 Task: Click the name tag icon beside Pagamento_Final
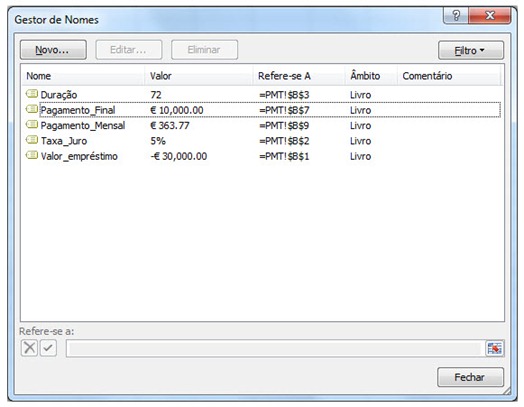point(32,109)
